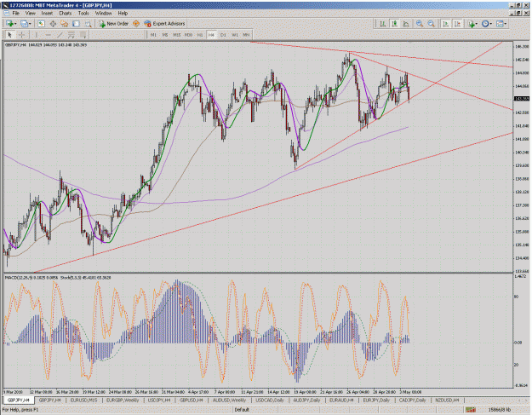Switch chart to Candlesticks style
The image size is (532, 415).
pos(394,23)
